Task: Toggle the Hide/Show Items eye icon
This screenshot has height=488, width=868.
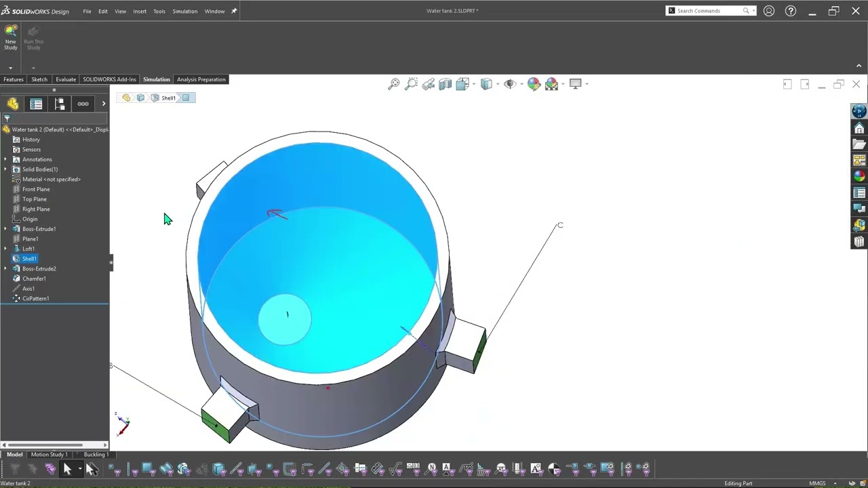Action: [509, 84]
